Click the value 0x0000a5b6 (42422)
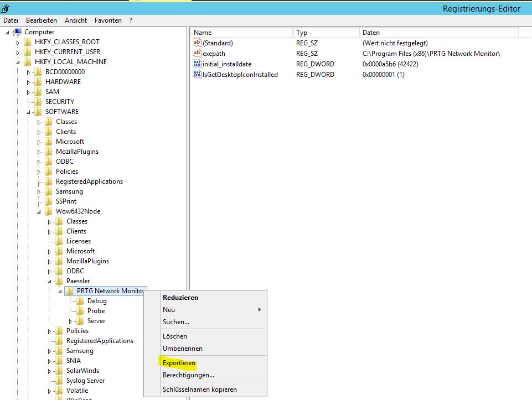532x400 pixels. pyautogui.click(x=390, y=64)
